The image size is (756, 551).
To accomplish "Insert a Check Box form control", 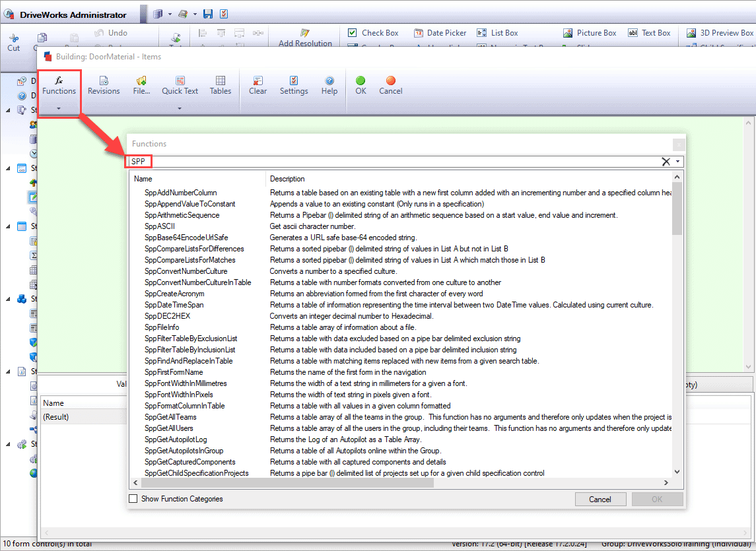I will (x=373, y=33).
